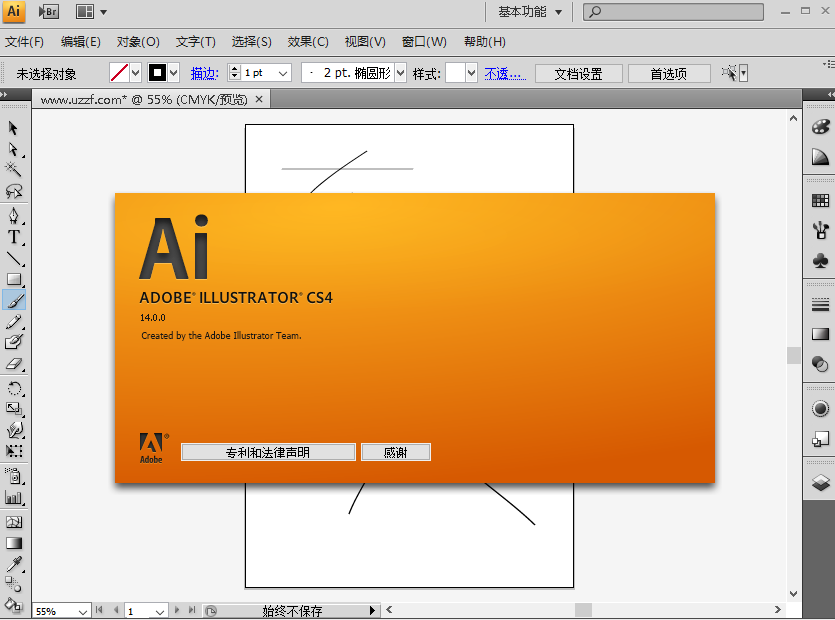Open the Transparency panel icon

click(820, 364)
